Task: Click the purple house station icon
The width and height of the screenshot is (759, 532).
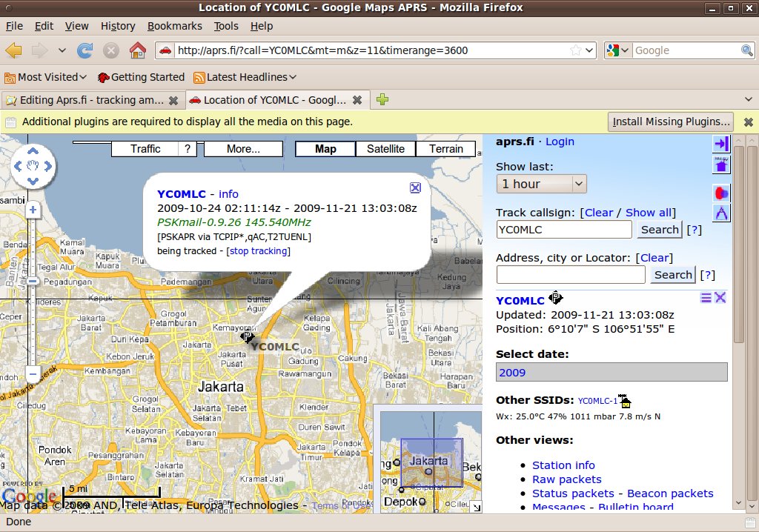Action: coord(721,164)
